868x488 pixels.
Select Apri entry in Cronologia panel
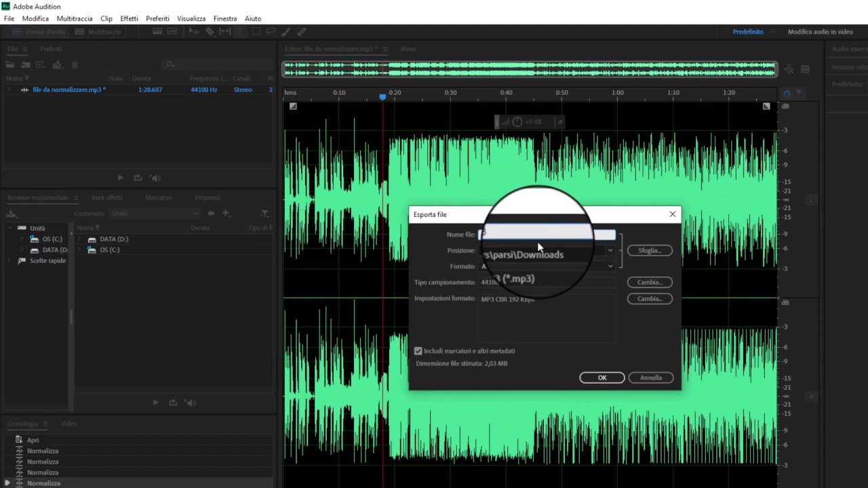33,441
